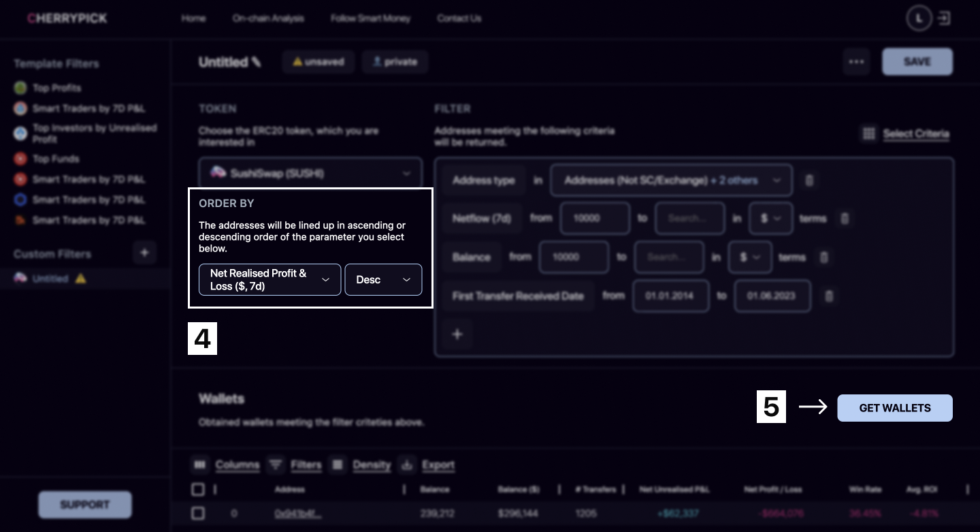Image resolution: width=980 pixels, height=532 pixels.
Task: Open the Net Realised Profit & Loss dropdown
Action: [269, 279]
